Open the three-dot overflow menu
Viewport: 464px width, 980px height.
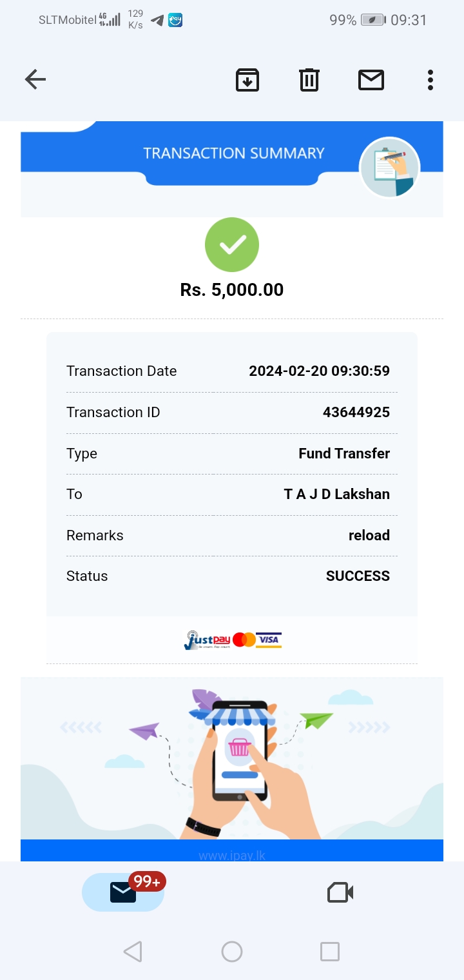pyautogui.click(x=430, y=80)
